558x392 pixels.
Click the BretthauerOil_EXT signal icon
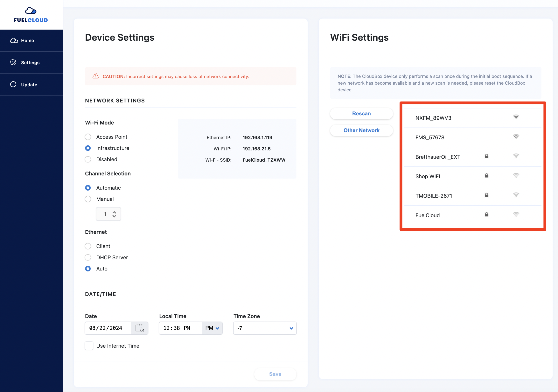516,156
